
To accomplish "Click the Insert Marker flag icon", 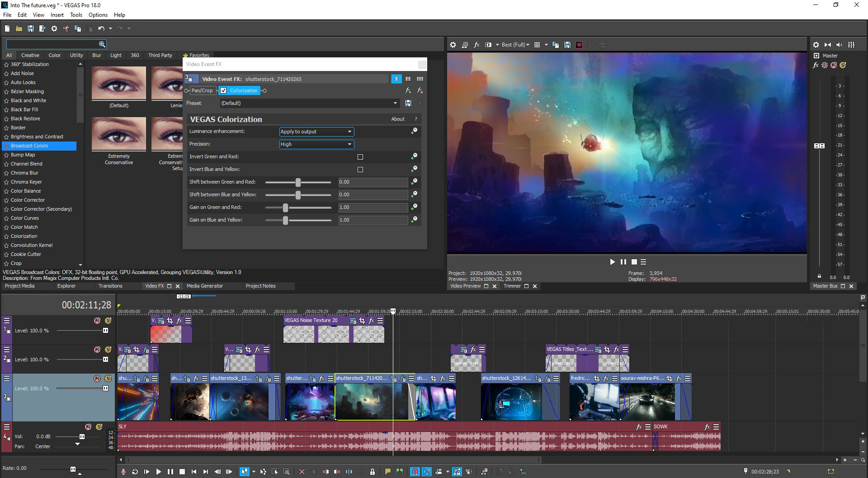I will [387, 472].
